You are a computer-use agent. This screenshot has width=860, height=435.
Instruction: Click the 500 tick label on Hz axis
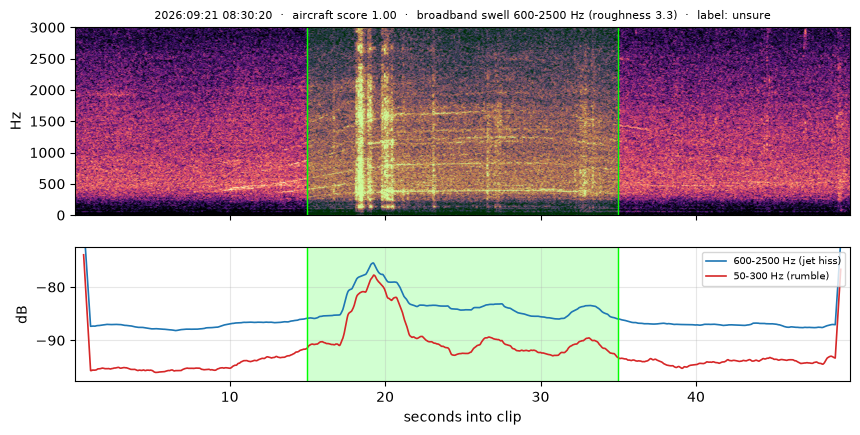pos(52,184)
